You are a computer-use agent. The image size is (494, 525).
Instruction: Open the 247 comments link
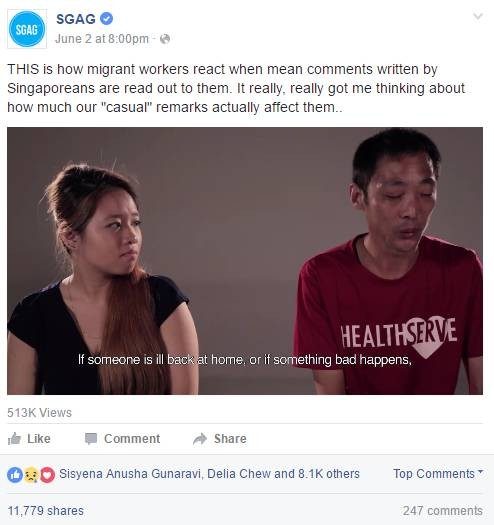[443, 511]
